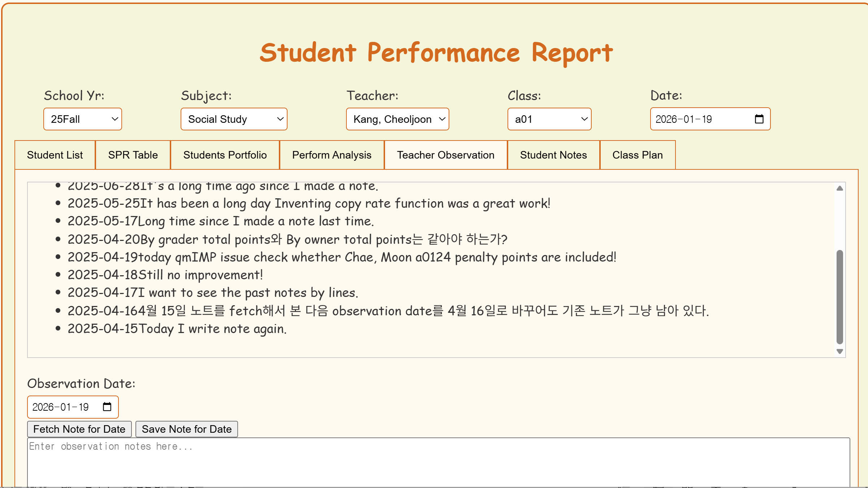Image resolution: width=868 pixels, height=488 pixels.
Task: Go to the Students Portfolio tab
Action: pyautogui.click(x=225, y=155)
